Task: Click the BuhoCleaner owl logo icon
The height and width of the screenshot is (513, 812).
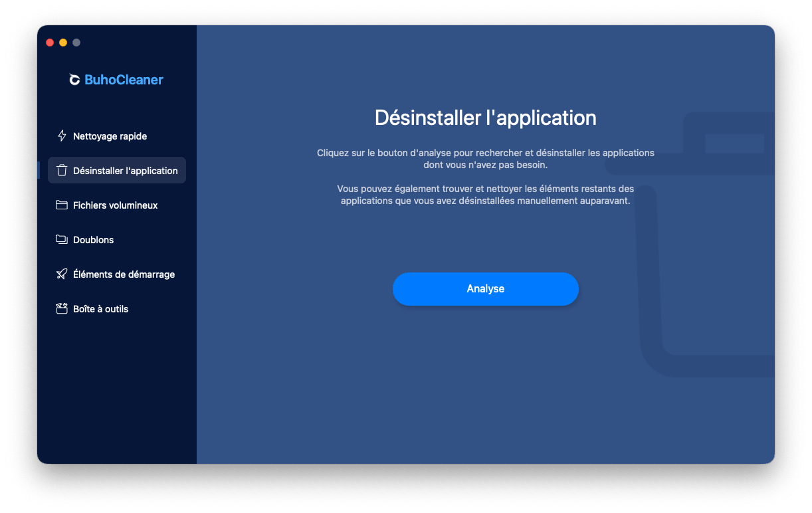Action: (75, 80)
